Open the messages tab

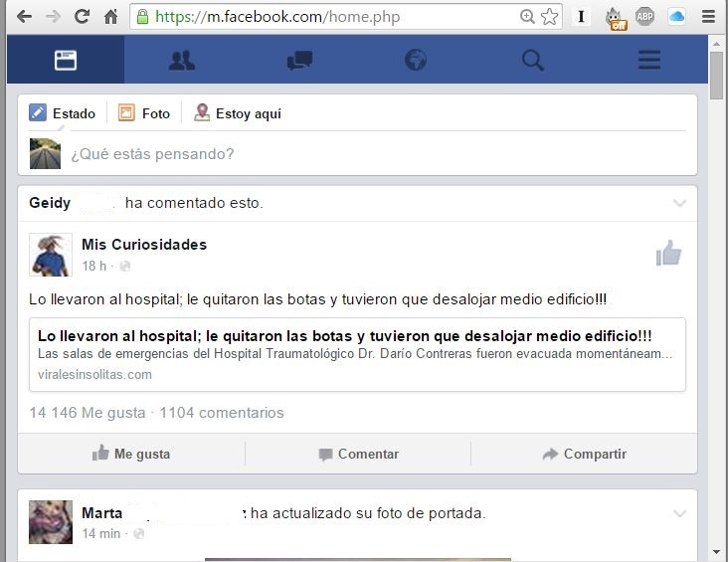[299, 60]
